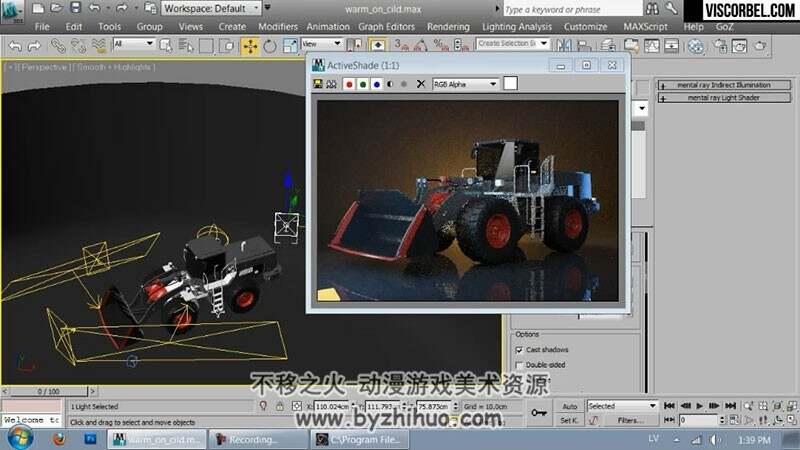This screenshot has width=800, height=450.
Task: Toggle the green channel in ActiveShade
Action: coord(363,84)
